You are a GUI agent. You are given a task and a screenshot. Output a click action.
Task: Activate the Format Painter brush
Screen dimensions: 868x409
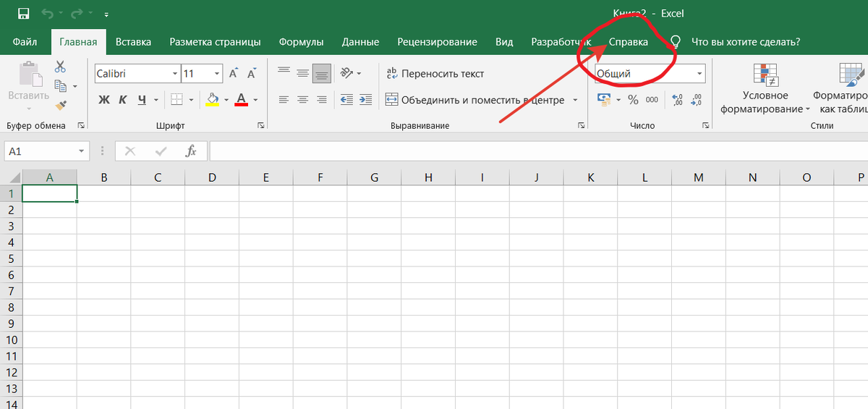pyautogui.click(x=61, y=105)
